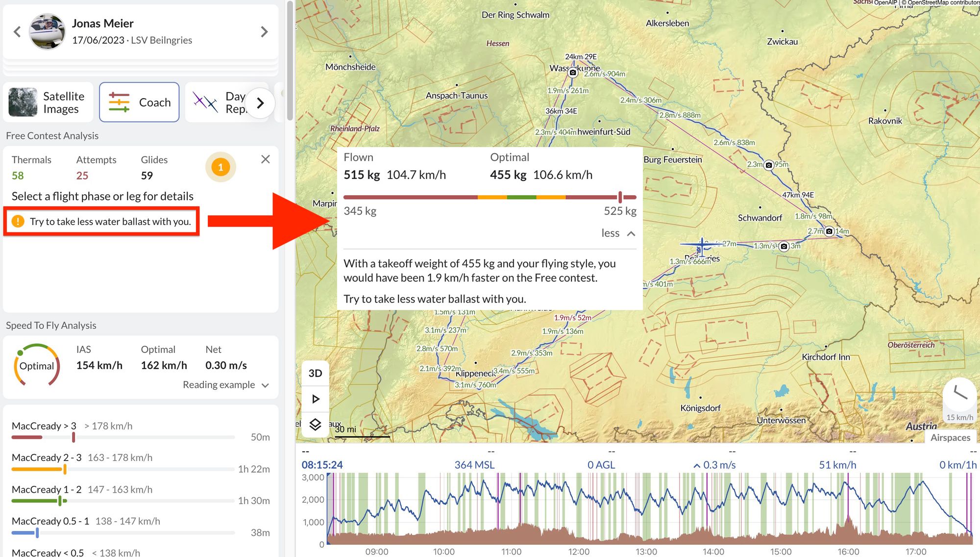Click camera waypoint near 2.3m/s label
Screen dimensions: 980x557
tap(769, 165)
